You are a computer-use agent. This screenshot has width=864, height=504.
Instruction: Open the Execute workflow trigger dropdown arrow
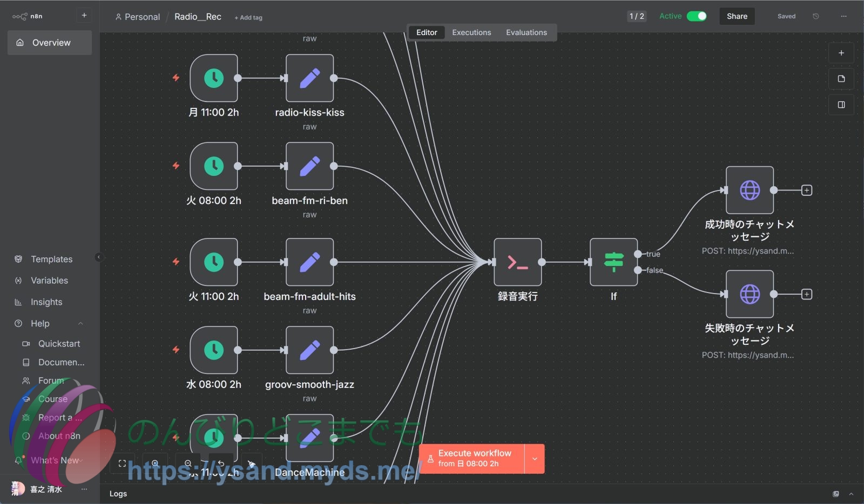[x=535, y=459]
